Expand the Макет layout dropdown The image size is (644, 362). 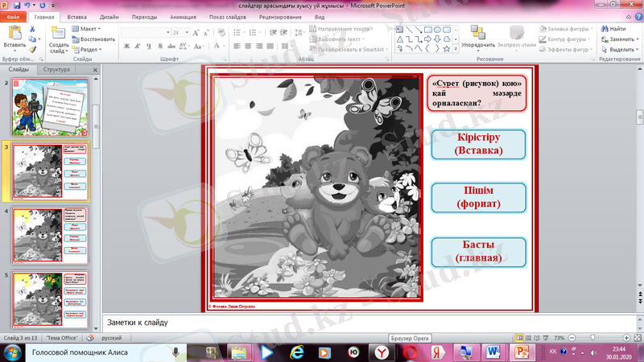tap(89, 29)
